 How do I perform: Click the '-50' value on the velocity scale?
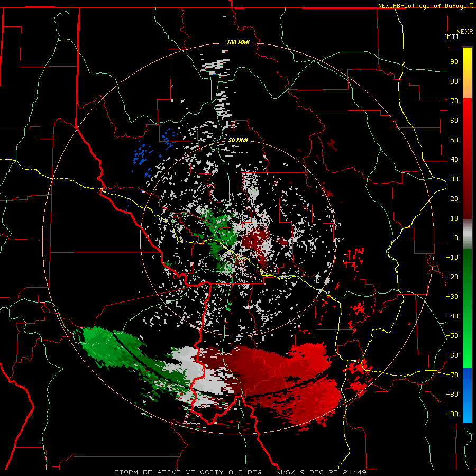(x=452, y=336)
